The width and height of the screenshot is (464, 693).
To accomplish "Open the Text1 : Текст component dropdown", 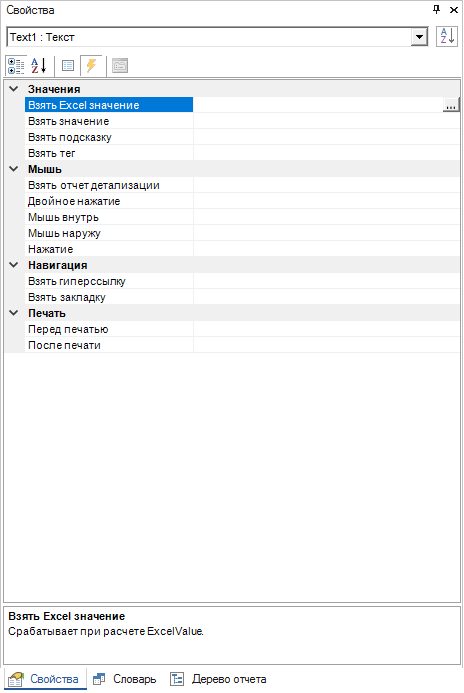I will pyautogui.click(x=419, y=37).
